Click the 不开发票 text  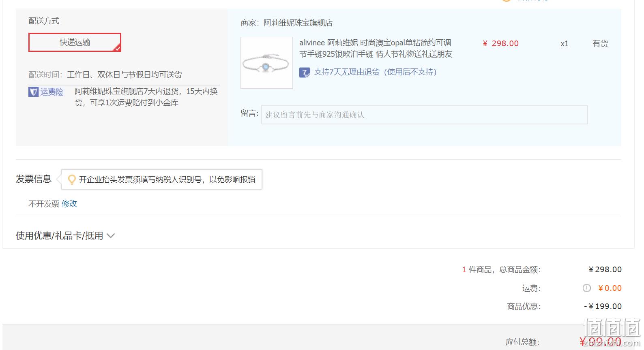pyautogui.click(x=44, y=204)
